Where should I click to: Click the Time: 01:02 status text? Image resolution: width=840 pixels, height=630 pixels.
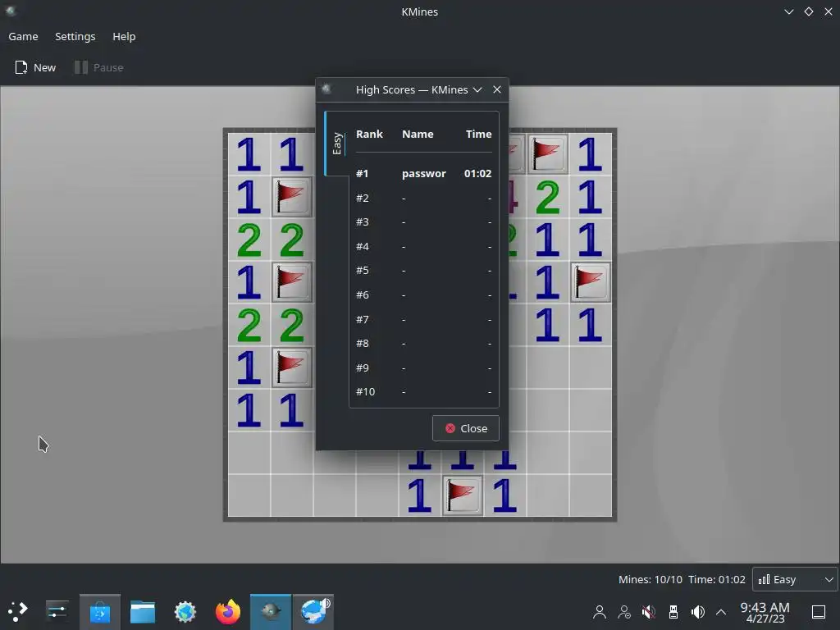click(717, 580)
